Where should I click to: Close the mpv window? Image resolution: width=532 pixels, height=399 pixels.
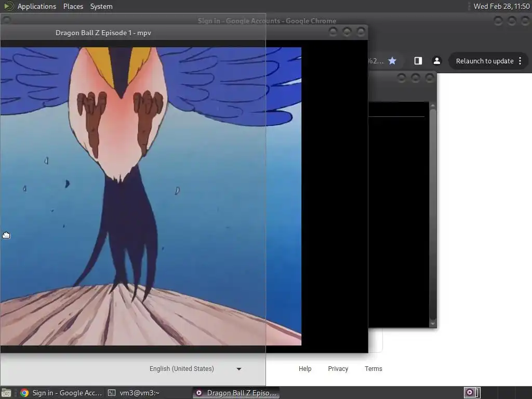click(x=361, y=32)
